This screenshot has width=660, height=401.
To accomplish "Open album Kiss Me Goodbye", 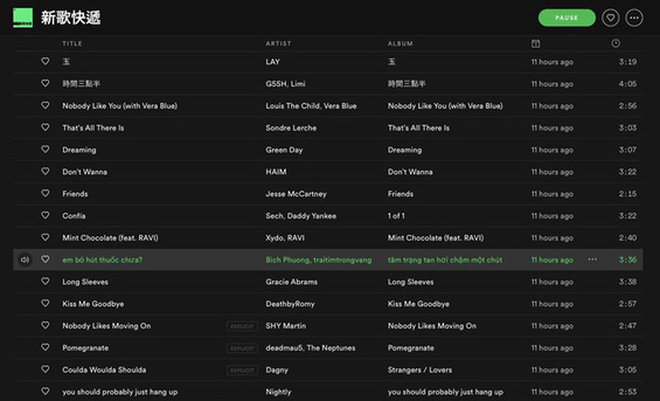I will pos(418,304).
